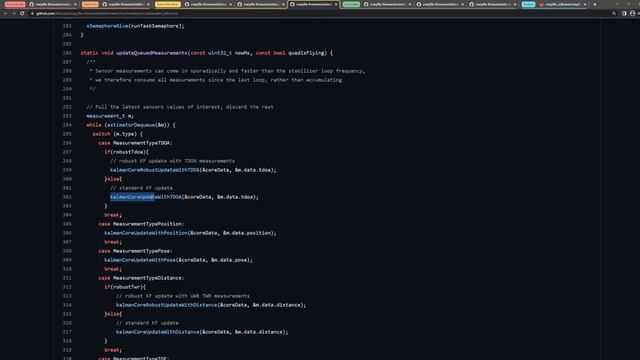Close the currently active GitHub tab
Screen dimensions: 640x360
pyautogui.click(x=336, y=4)
